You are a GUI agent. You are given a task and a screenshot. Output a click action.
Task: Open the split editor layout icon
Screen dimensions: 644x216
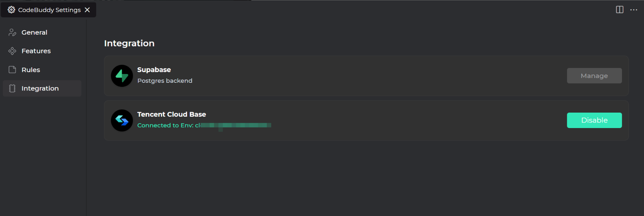(619, 10)
